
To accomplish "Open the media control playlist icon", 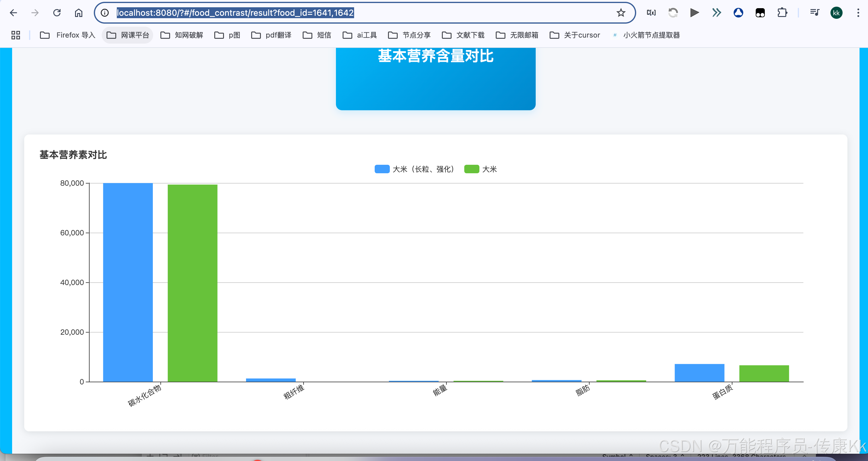I will click(814, 13).
